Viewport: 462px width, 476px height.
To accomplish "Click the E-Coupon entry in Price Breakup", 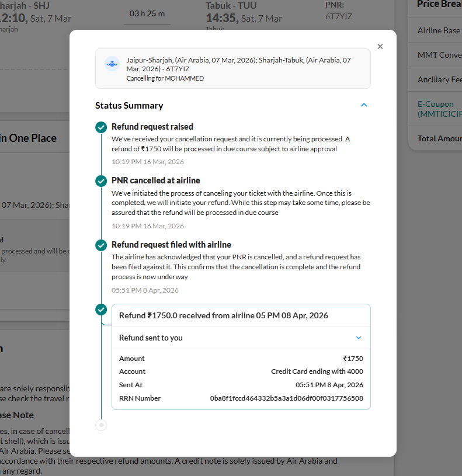I will coord(440,109).
